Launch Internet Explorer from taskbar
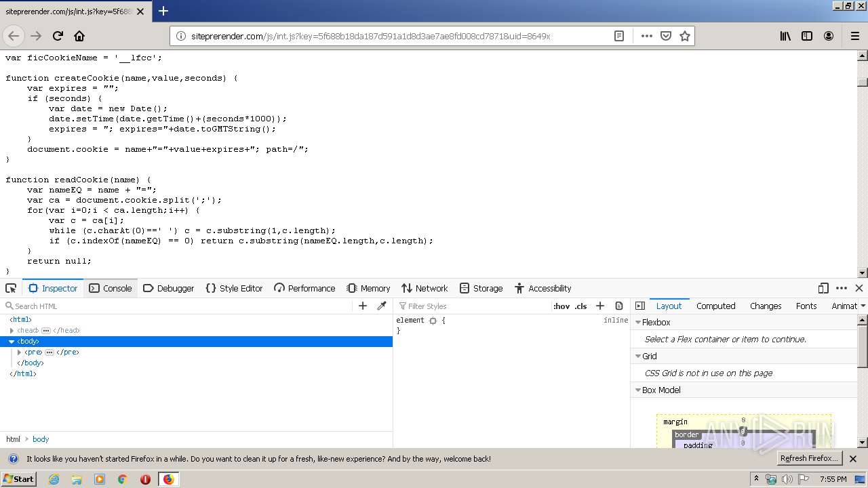This screenshot has width=868, height=488. click(54, 479)
